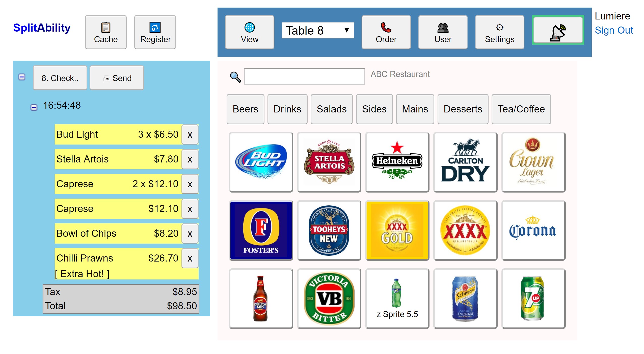Collapse the 16:54:48 order group
The height and width of the screenshot is (354, 644).
[x=34, y=108]
